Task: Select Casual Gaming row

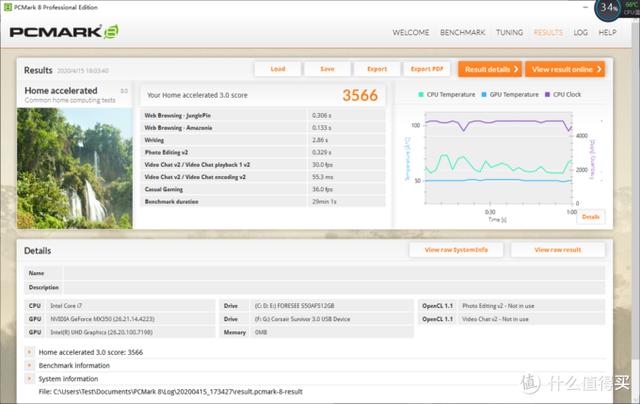Action: coord(263,189)
